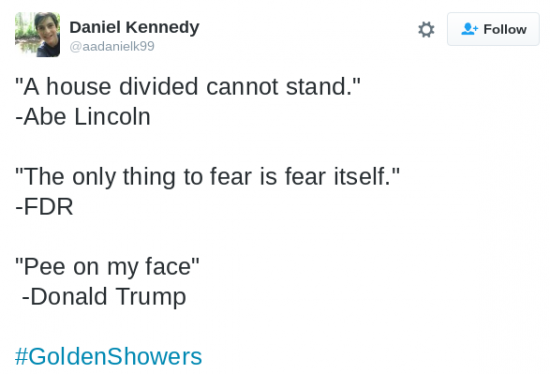Open the gear settings icon
550x374 pixels.
point(426,29)
